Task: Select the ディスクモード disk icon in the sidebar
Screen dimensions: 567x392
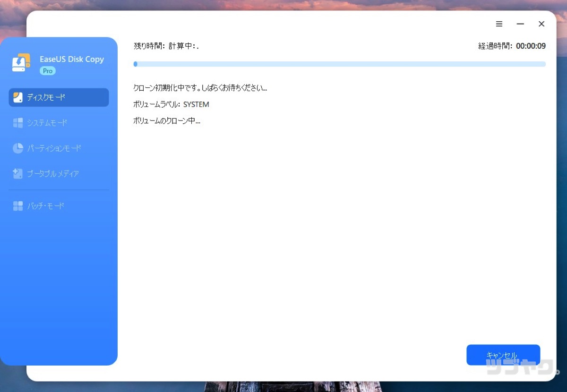Action: [18, 97]
